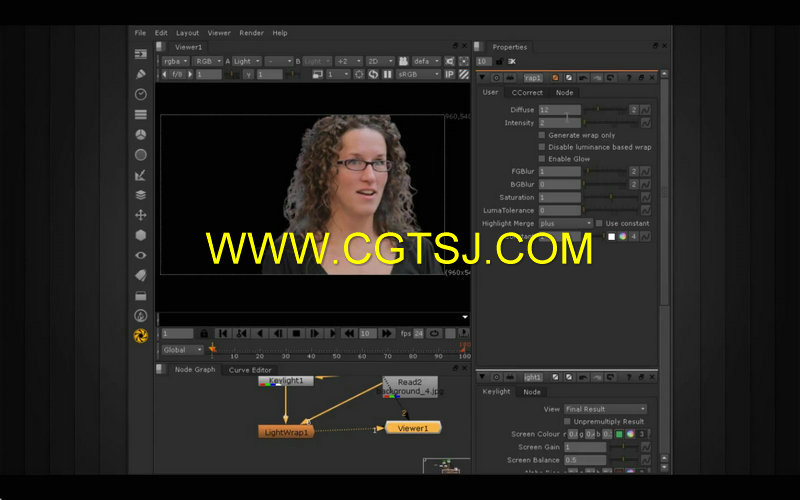Open the 2D view mode dropdown

click(x=381, y=61)
